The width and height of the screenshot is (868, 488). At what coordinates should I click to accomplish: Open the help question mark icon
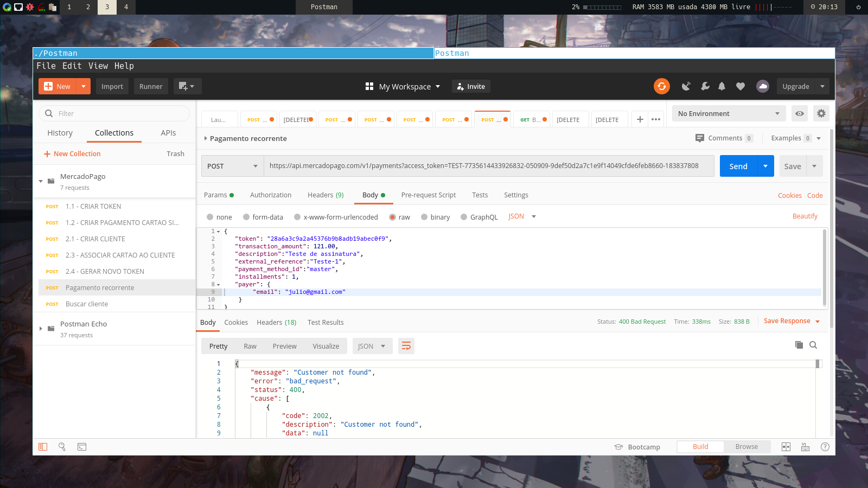825,447
